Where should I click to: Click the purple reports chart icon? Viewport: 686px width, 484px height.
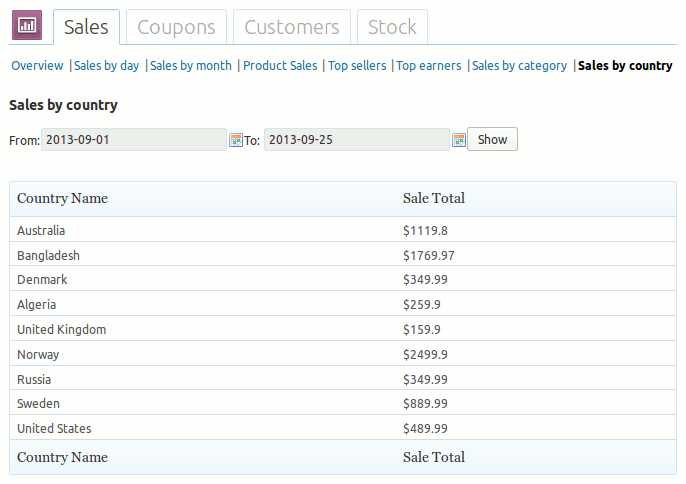27,26
